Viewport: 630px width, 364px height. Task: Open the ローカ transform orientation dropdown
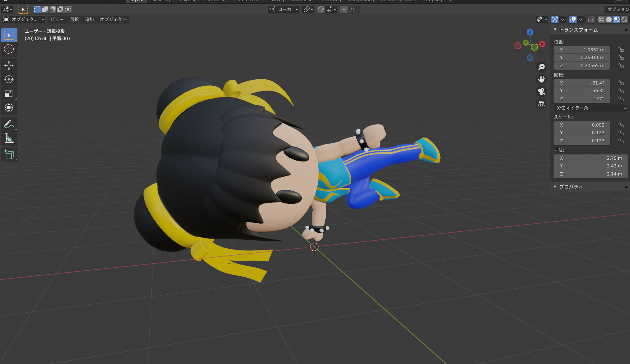pos(284,9)
